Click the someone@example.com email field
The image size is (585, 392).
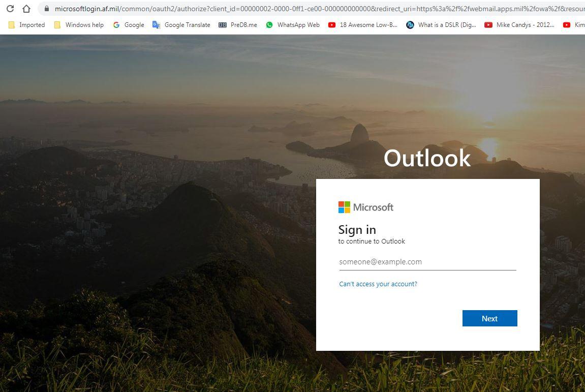pyautogui.click(x=427, y=262)
